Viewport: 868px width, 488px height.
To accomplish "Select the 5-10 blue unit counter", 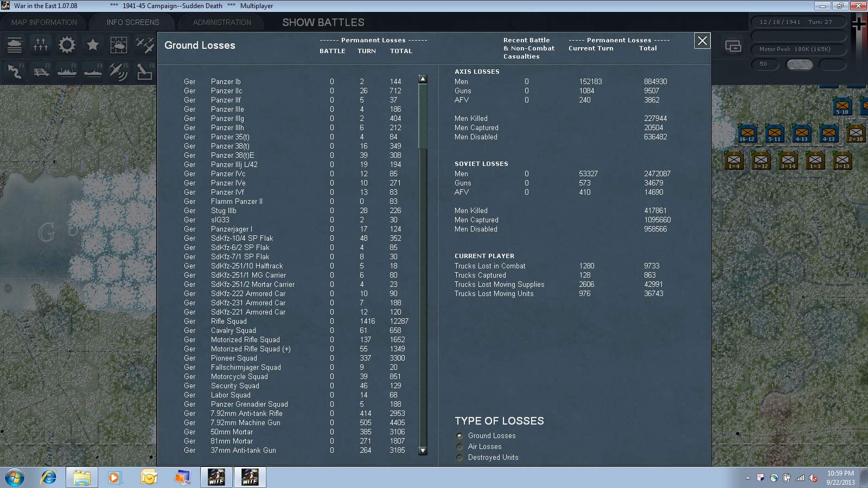I will click(842, 106).
